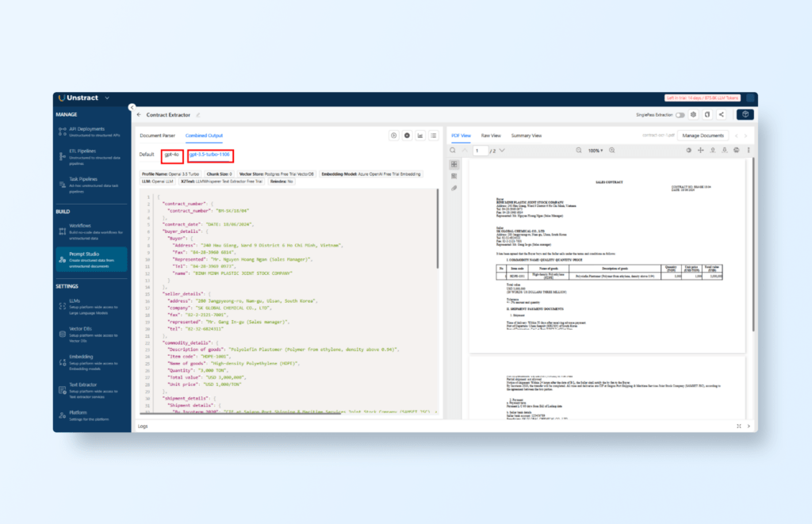This screenshot has height=524, width=812.
Task: Open the 100% zoom level dropdown
Action: pyautogui.click(x=595, y=150)
